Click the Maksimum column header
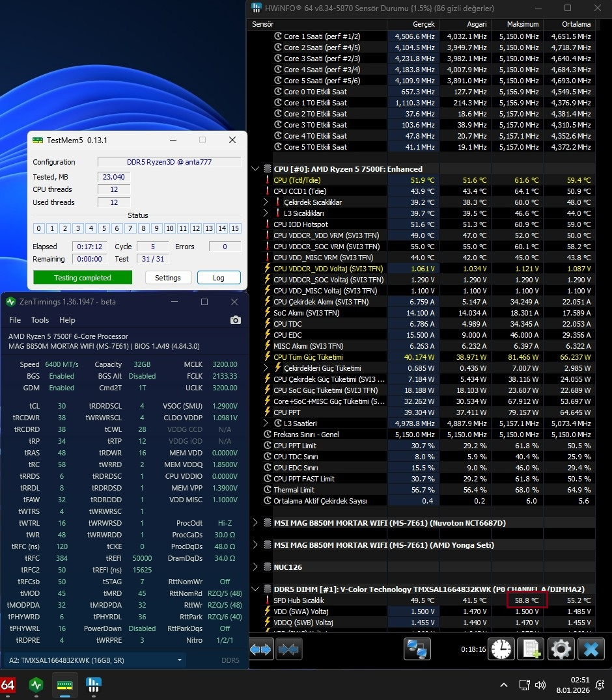This screenshot has height=700, width=612. click(x=518, y=24)
